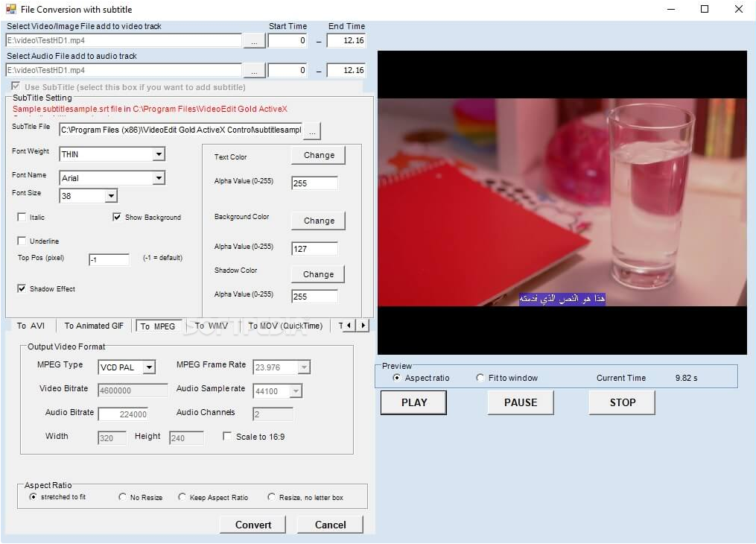The image size is (756, 544).
Task: Click the video file path field
Action: [x=124, y=40]
